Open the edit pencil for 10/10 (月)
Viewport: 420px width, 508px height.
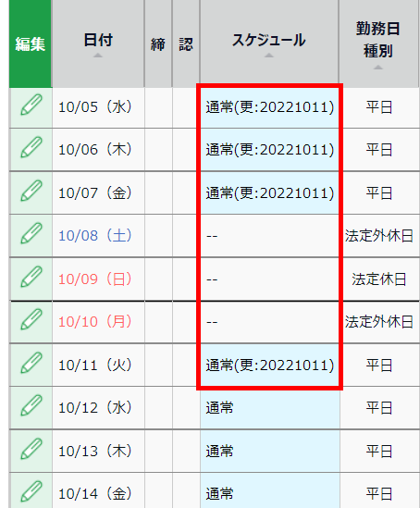click(x=31, y=319)
